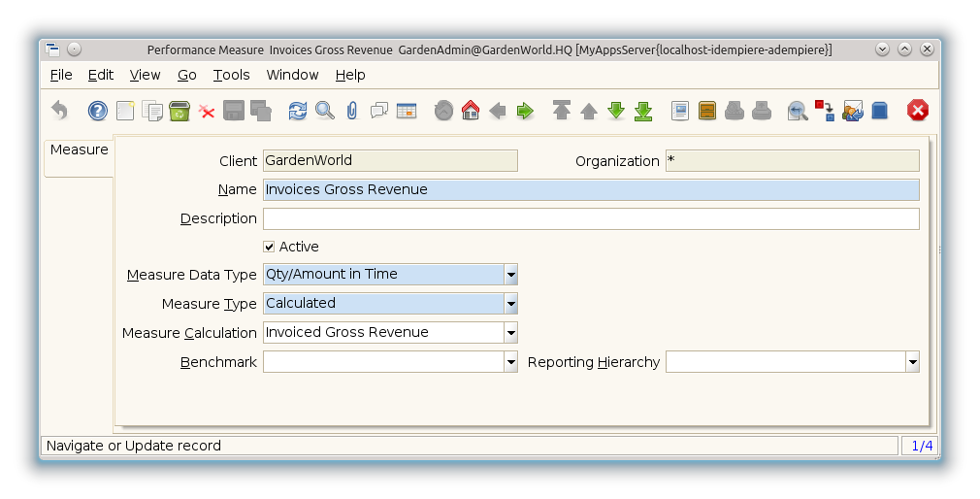Image resolution: width=980 pixels, height=499 pixels.
Task: Uncheck the Active checkbox
Action: click(x=270, y=248)
